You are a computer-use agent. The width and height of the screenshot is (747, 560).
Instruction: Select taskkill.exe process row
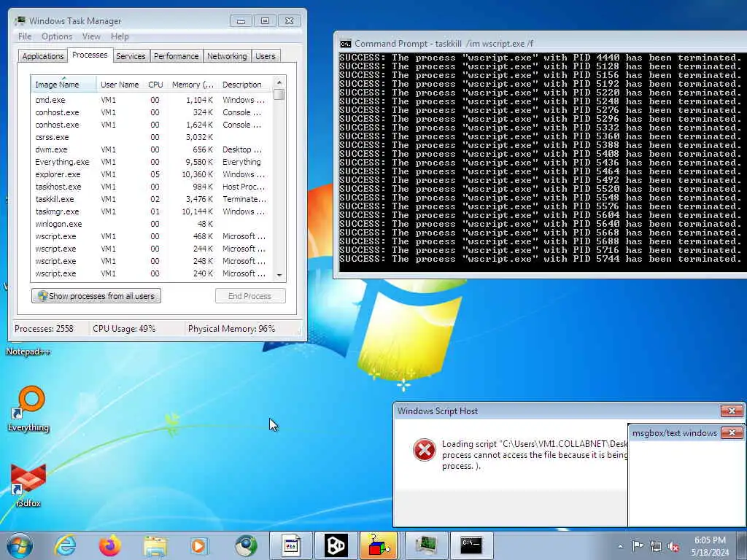pyautogui.click(x=152, y=199)
